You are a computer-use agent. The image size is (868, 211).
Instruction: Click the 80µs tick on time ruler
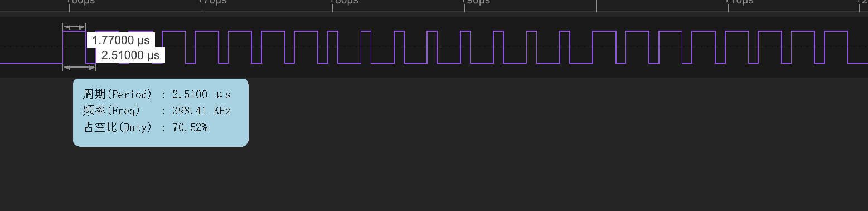[346, 2]
